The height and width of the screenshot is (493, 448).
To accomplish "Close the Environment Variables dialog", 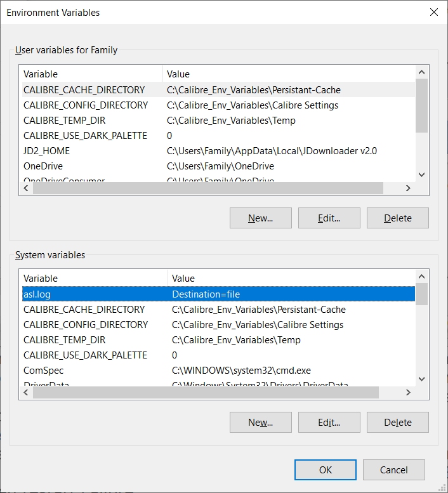I will (434, 12).
